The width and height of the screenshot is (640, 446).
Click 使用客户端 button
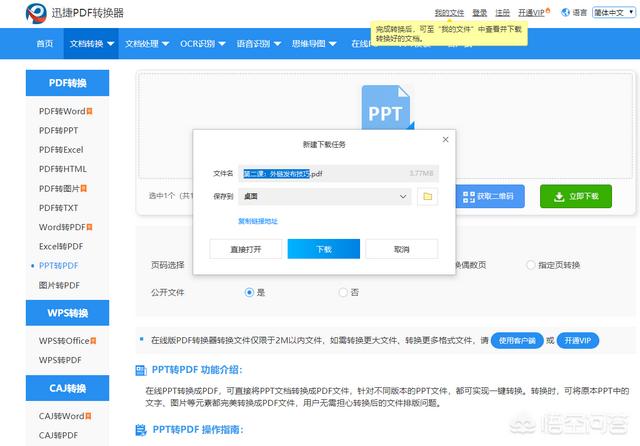tap(517, 341)
